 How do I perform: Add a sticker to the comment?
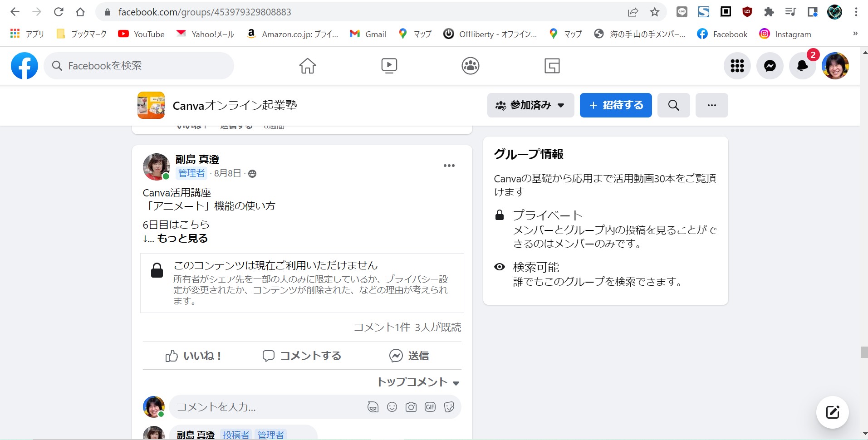[x=449, y=407]
